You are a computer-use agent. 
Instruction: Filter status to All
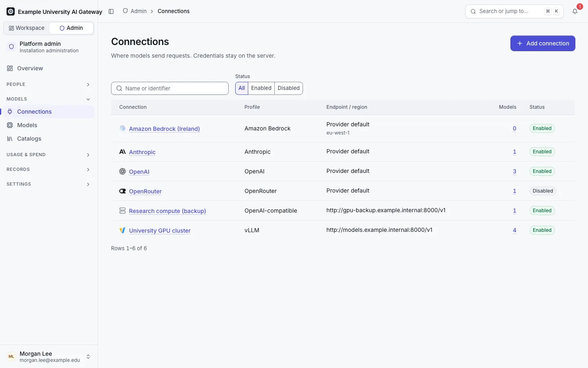point(242,88)
